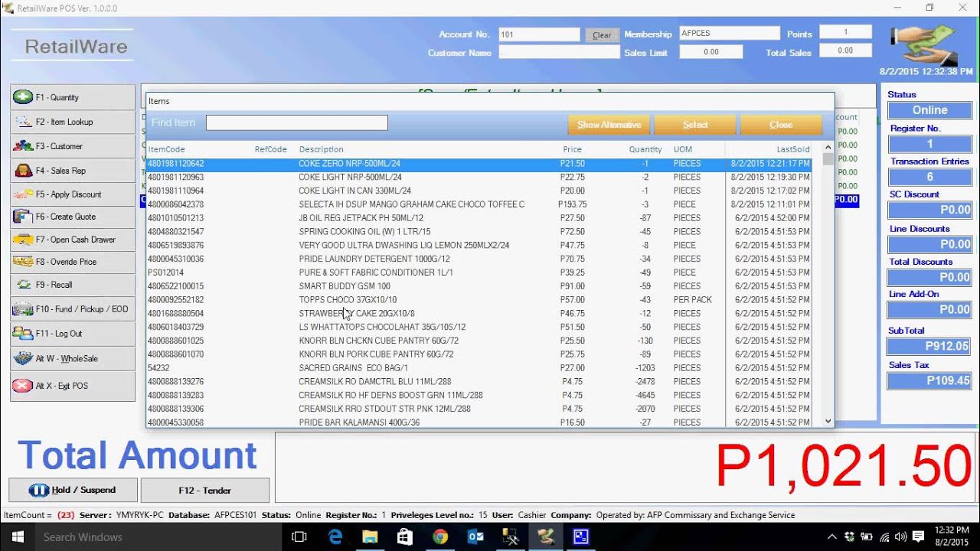The image size is (980, 551).
Task: Sort items by the ItemCode column header
Action: tap(166, 149)
